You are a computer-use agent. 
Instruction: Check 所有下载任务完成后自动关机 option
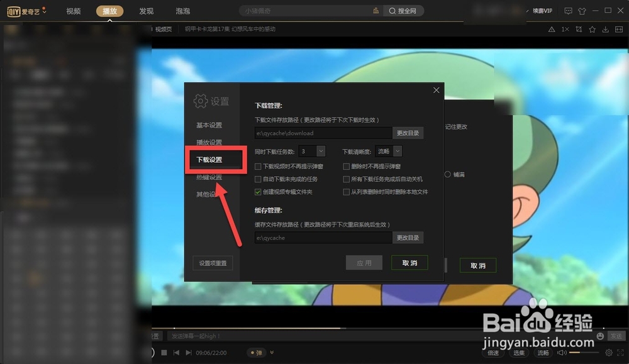[x=347, y=179]
